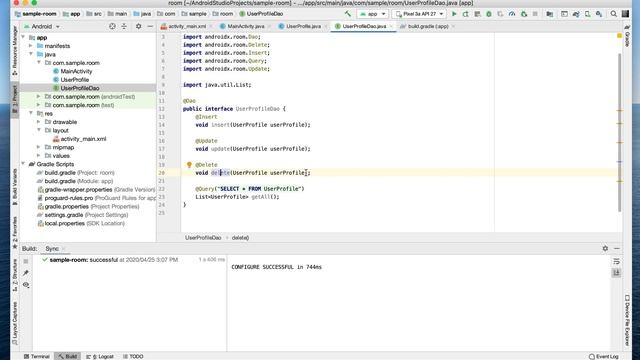The width and height of the screenshot is (640, 360).
Task: Click the Apply Changes and Restart Activity icon
Action: click(465, 14)
